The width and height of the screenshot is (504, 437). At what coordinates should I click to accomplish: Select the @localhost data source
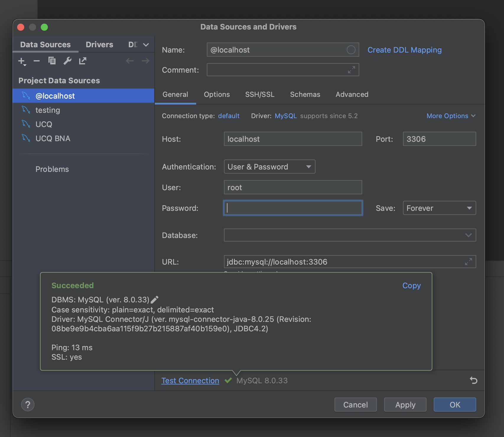(x=83, y=96)
